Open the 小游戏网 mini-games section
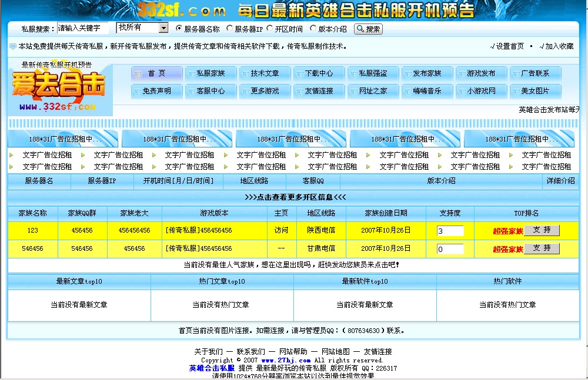The height and width of the screenshot is (380, 588). (x=481, y=92)
